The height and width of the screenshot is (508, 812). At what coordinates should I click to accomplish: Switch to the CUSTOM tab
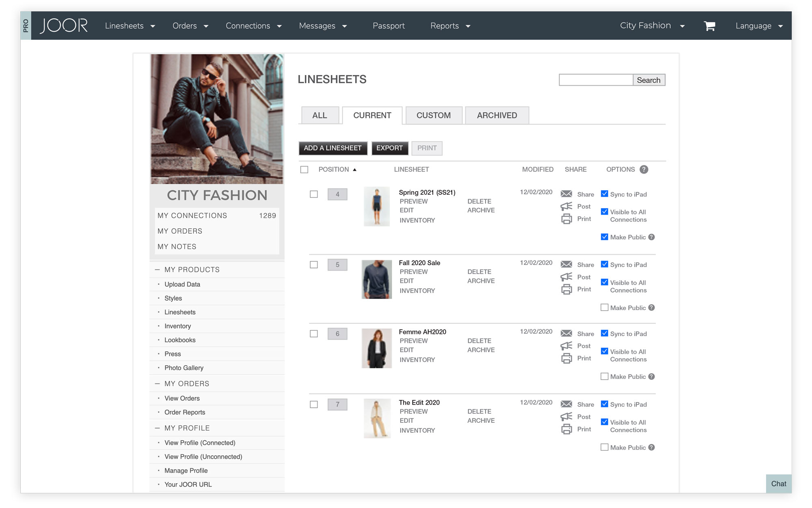pos(434,115)
